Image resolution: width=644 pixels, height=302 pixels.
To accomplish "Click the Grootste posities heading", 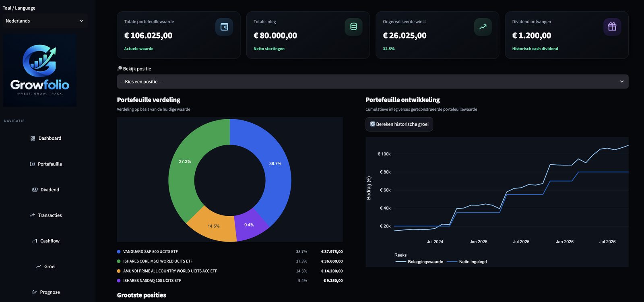I will [x=141, y=295].
